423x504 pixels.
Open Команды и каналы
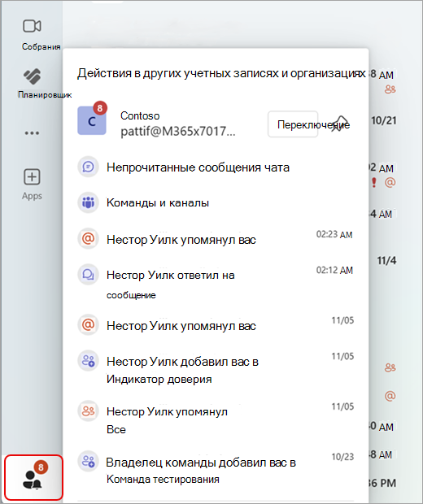click(215, 203)
